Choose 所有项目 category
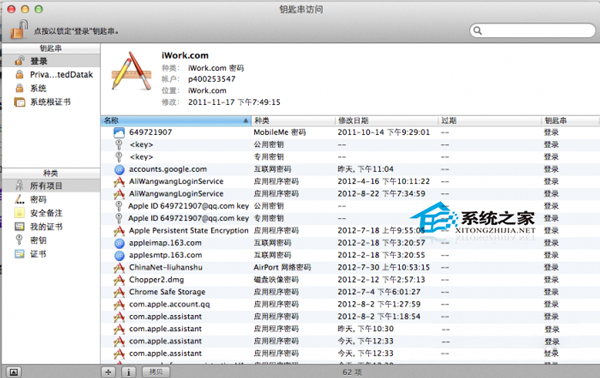This screenshot has width=600, height=378. pos(51,186)
